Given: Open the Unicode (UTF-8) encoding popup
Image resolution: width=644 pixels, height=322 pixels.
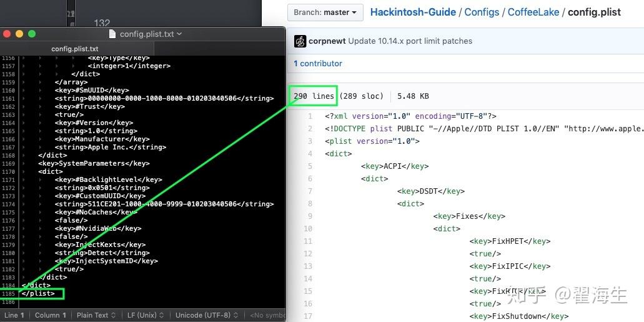Looking at the screenshot, I should click(207, 315).
